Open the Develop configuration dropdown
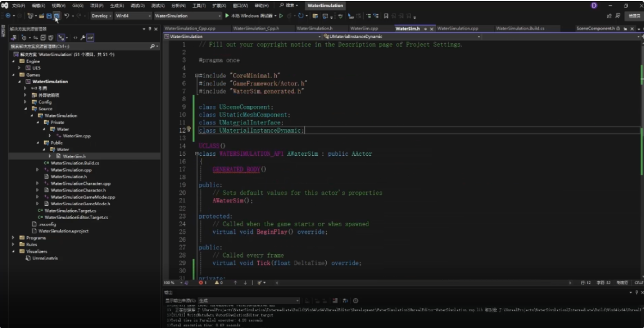 coord(101,16)
